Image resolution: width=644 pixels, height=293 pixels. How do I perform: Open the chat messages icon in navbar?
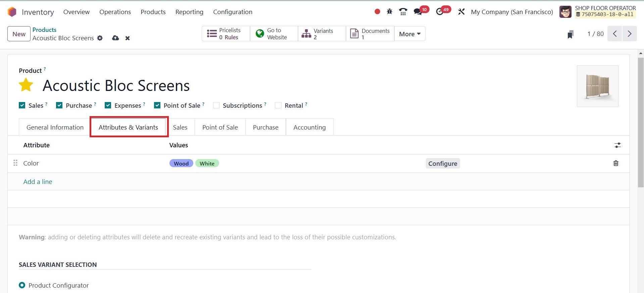(418, 12)
